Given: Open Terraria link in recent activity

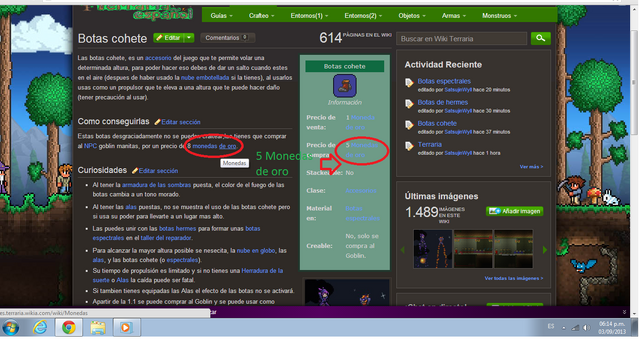Looking at the screenshot, I should click(429, 144).
